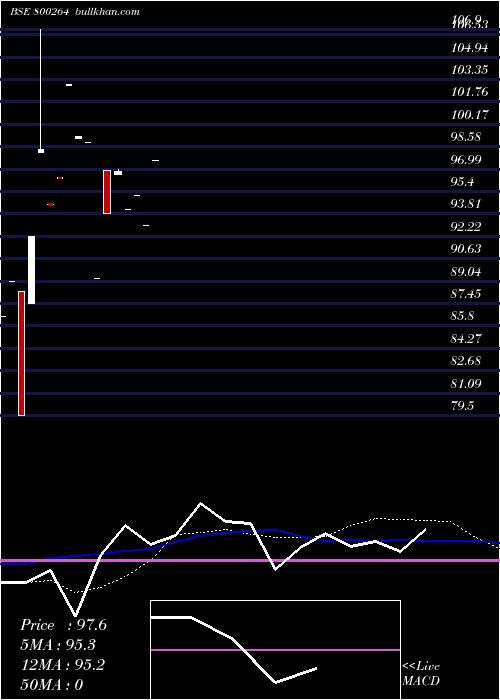Screen dimensions: 500x700
Task: Select the tall white candlestick near 87.45
Action: pyautogui.click(x=31, y=270)
